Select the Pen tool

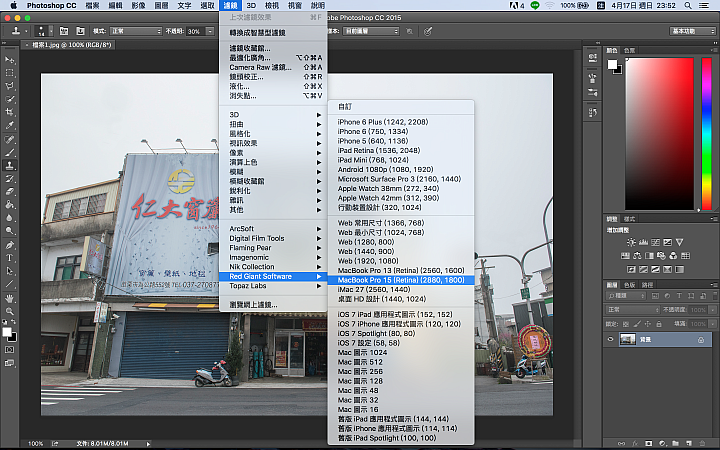point(10,245)
